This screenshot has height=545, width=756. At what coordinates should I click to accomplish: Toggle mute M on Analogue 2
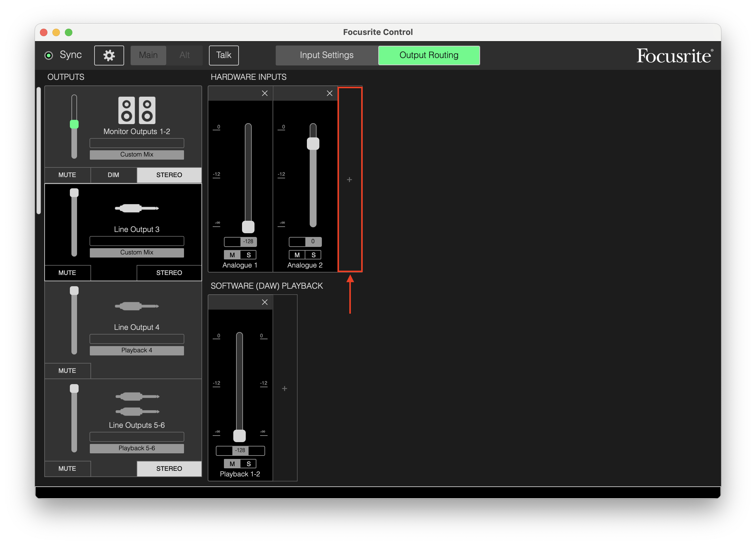tap(297, 255)
